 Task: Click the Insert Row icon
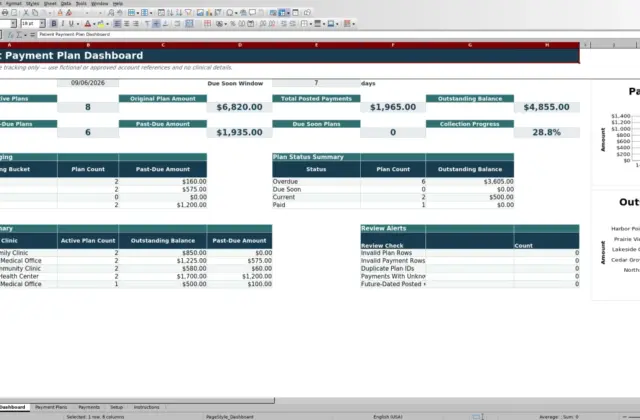pos(131,13)
